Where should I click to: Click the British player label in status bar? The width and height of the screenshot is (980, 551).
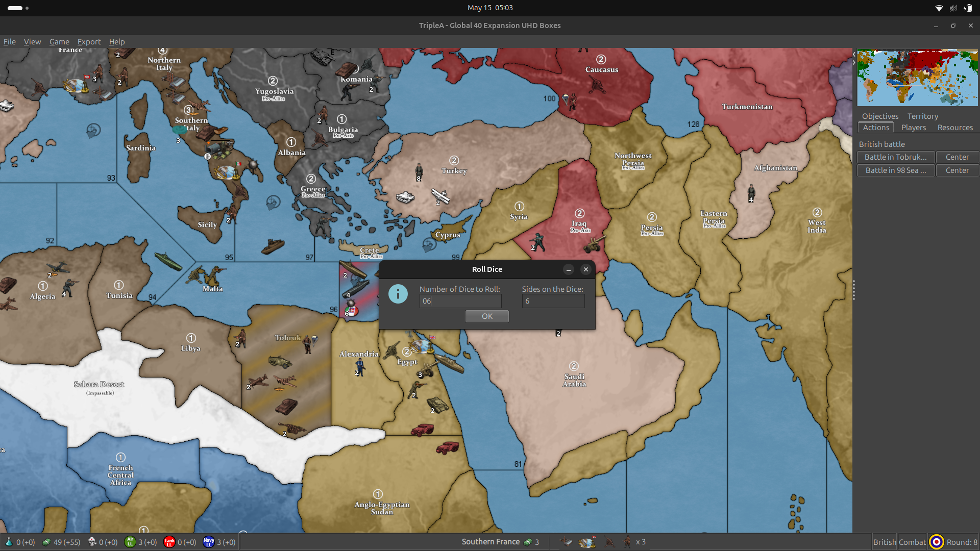(x=885, y=542)
